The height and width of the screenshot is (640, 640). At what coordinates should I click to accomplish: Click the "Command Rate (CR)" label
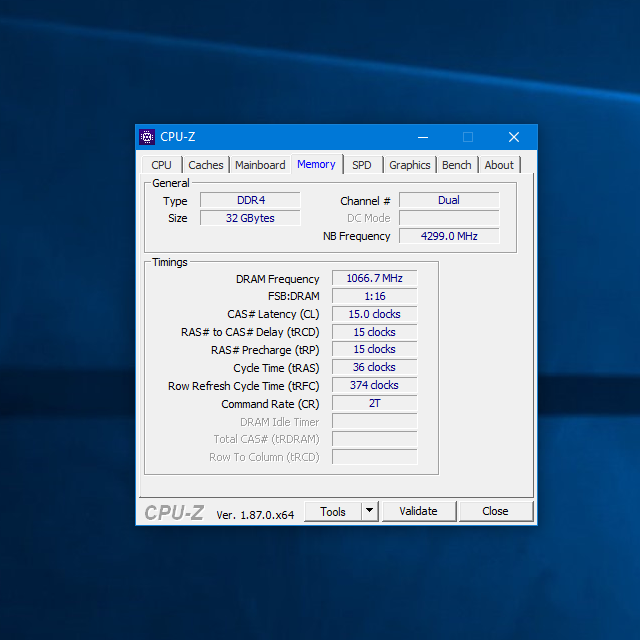(270, 404)
